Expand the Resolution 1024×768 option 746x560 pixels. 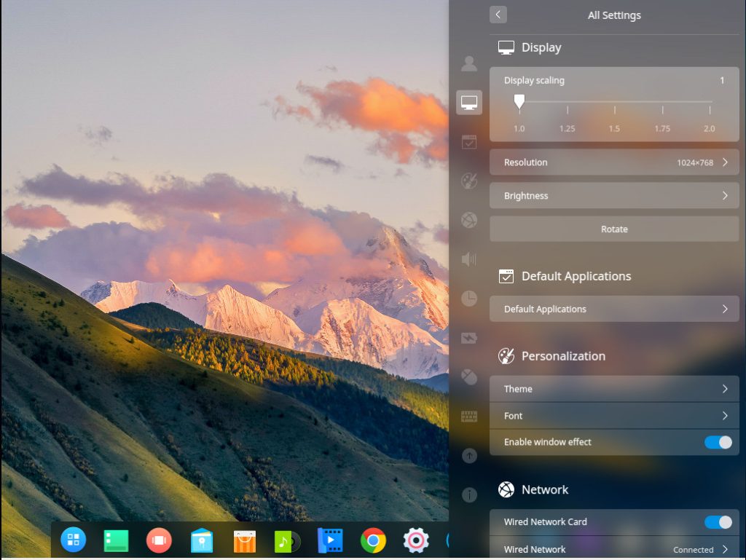coord(614,162)
